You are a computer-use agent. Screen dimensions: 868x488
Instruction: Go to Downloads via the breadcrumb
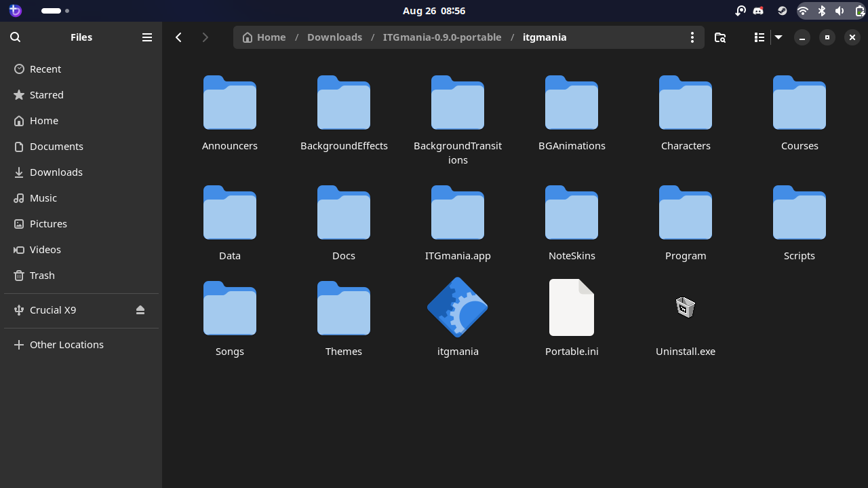tap(334, 37)
